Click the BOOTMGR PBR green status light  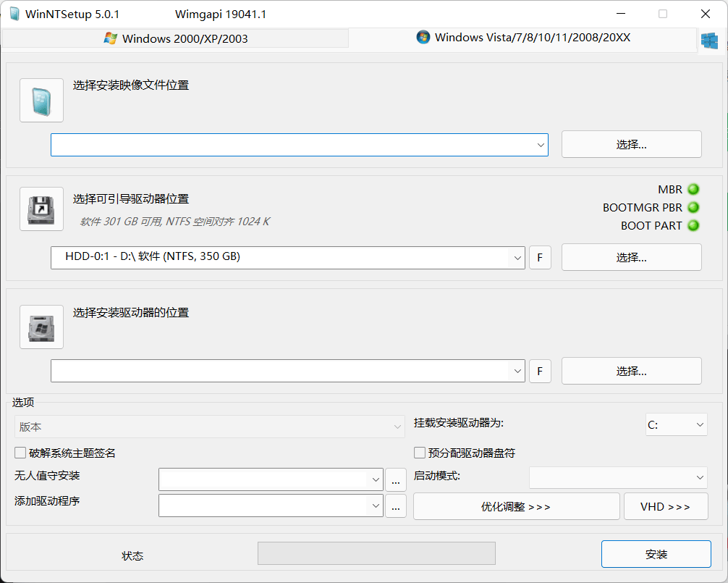coord(693,208)
